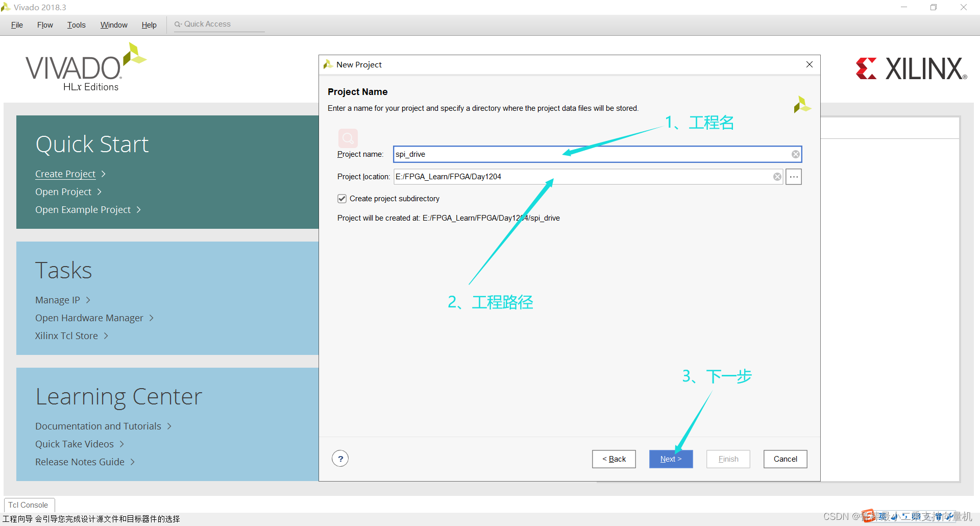Clear the Project location field icon

777,177
